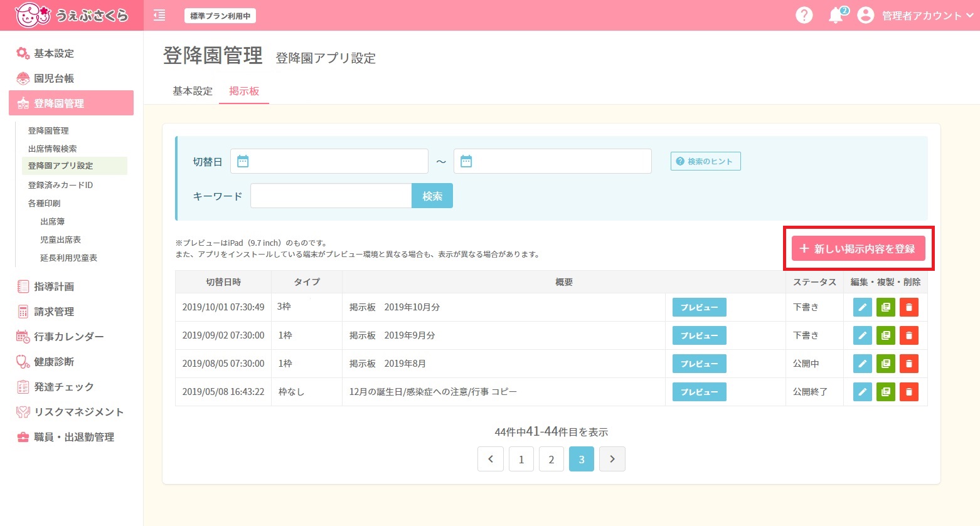Open 行事カレンダー in the sidebar
The height and width of the screenshot is (526, 980).
click(60, 337)
